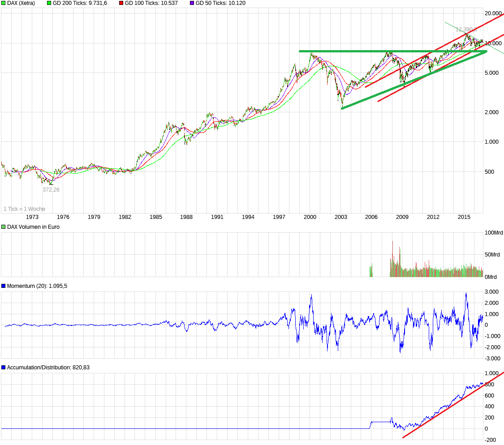
Task: Click the 2015 x-axis year label
Action: 464,217
